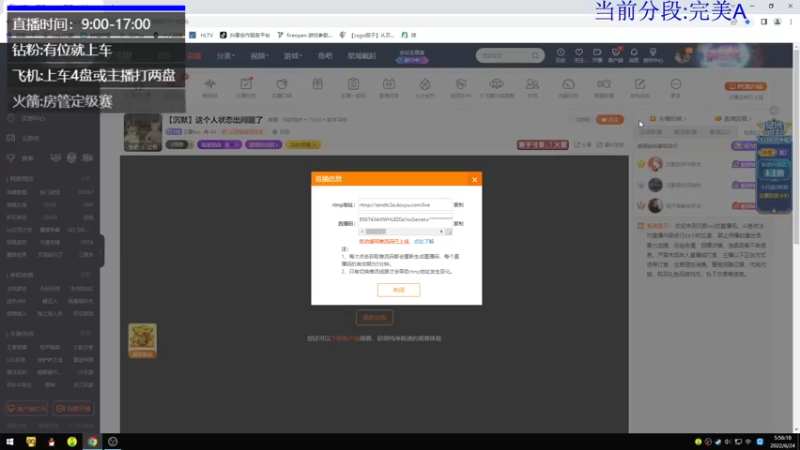Open the taskbar clock and date
800x450 pixels.
click(783, 442)
